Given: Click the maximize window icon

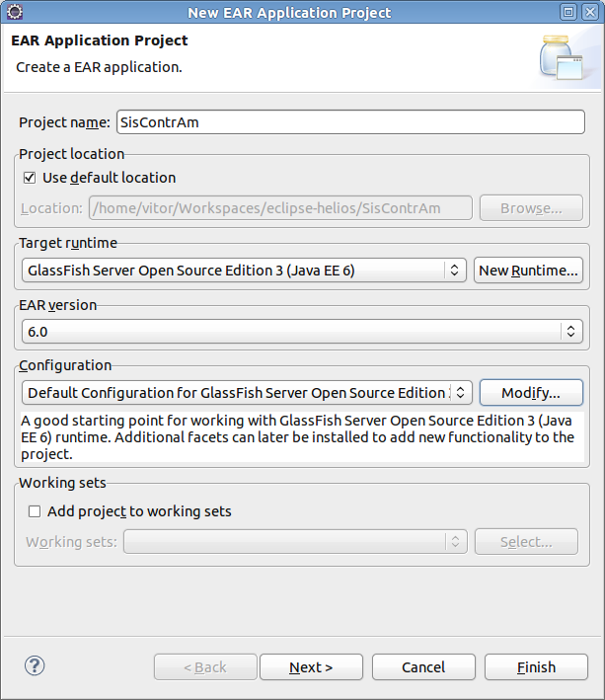Looking at the screenshot, I should (x=568, y=12).
